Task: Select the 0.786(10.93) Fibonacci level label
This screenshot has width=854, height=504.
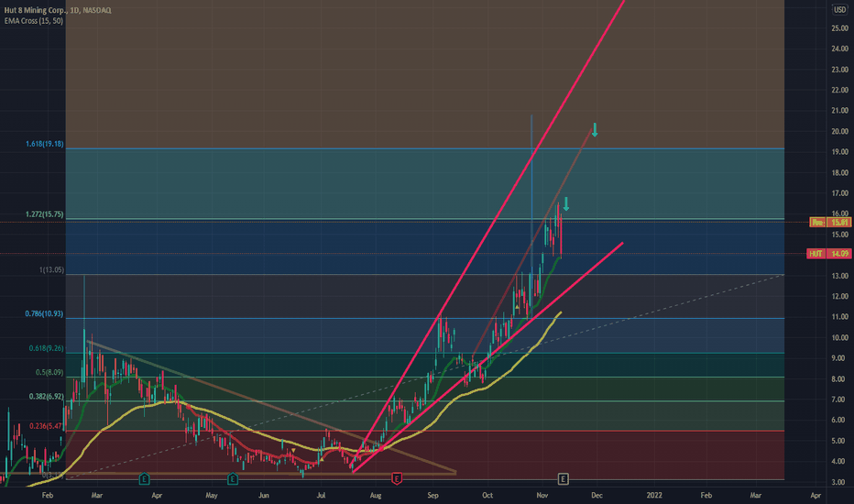Action: pos(44,313)
